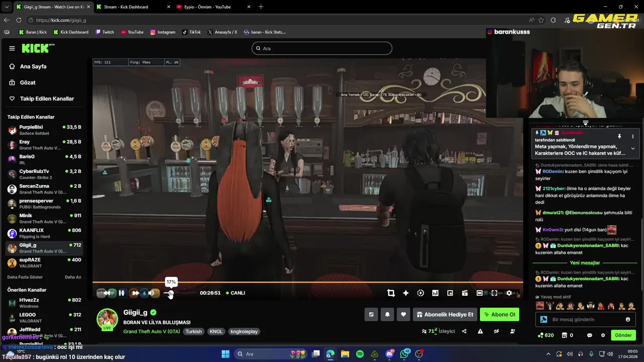Screen dimensions: 644x362
Task: Open chat settings gear icon
Action: (x=603, y=335)
